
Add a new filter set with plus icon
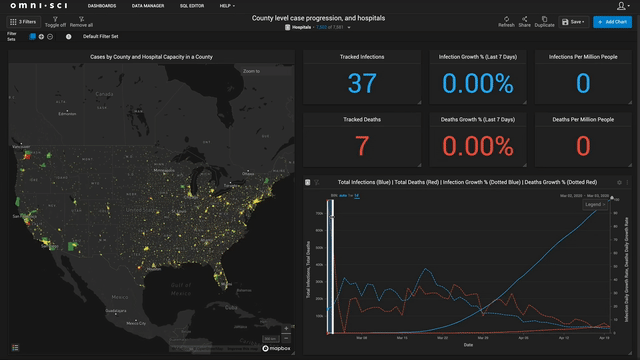click(41, 37)
